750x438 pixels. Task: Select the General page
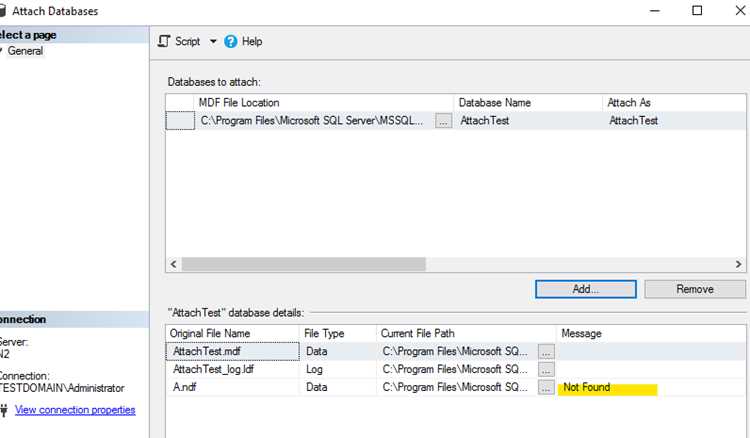point(25,51)
